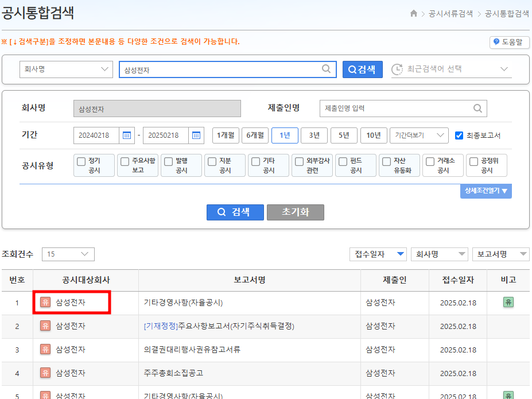Click the 제출인명 입력 field
This screenshot has height=399, width=532.
coord(403,109)
